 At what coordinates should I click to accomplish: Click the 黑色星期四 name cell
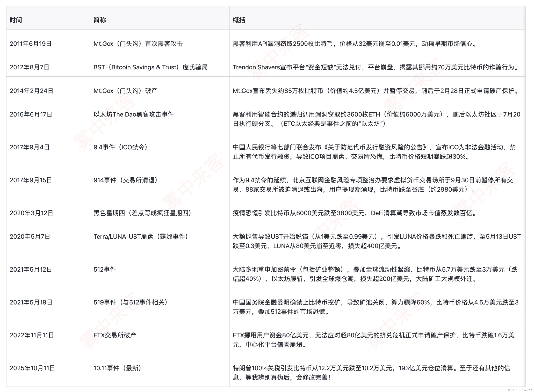point(142,213)
